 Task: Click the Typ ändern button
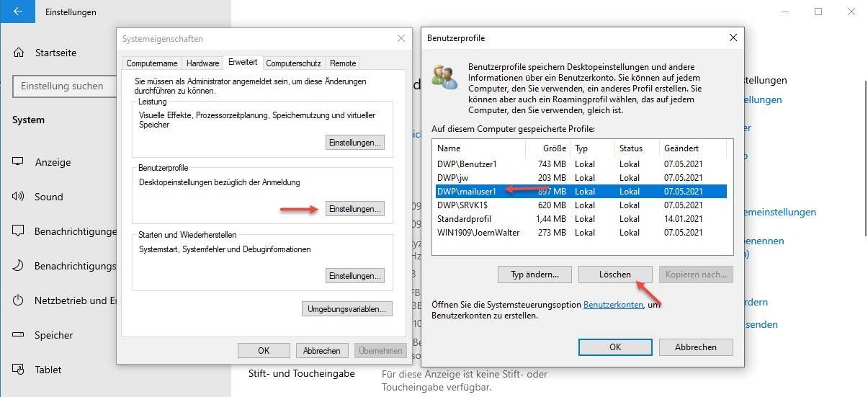point(534,275)
